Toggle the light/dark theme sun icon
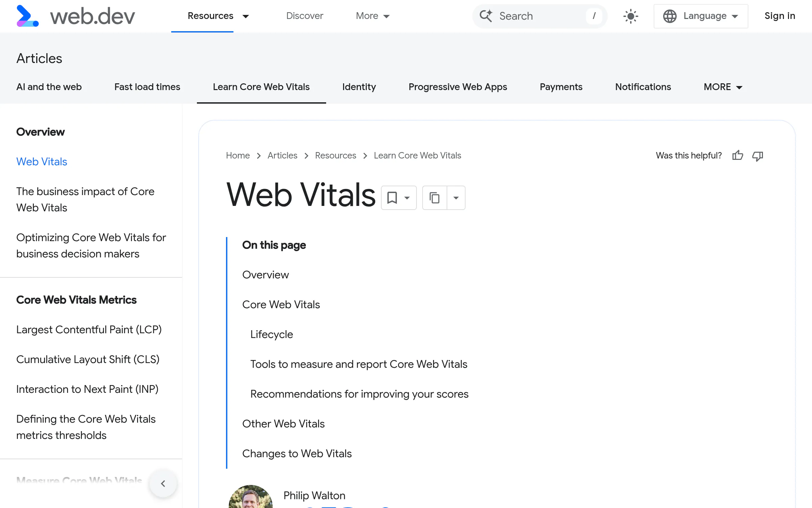Image resolution: width=812 pixels, height=508 pixels. pos(631,16)
